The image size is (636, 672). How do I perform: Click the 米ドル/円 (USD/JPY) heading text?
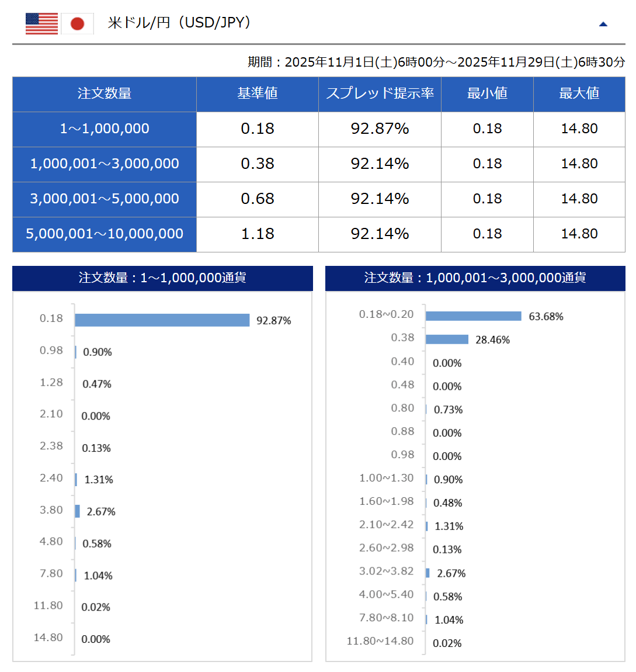pos(179,23)
